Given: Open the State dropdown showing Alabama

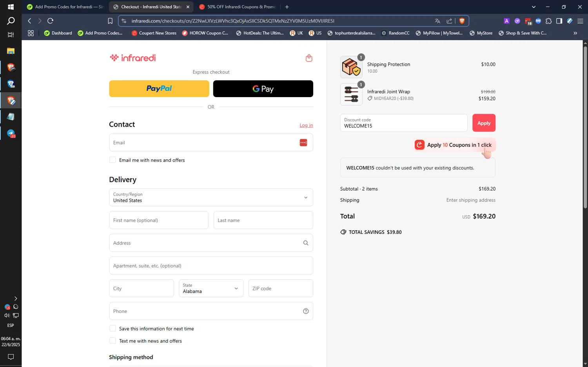Looking at the screenshot, I should point(211,288).
